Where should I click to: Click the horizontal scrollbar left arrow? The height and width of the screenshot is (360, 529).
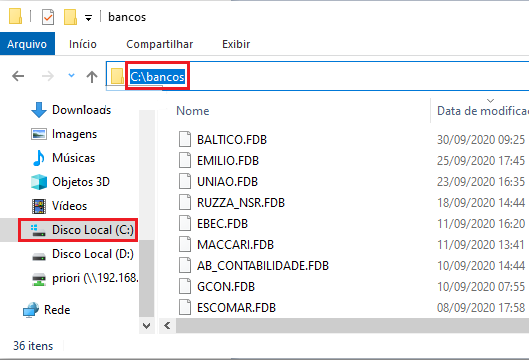coord(167,326)
